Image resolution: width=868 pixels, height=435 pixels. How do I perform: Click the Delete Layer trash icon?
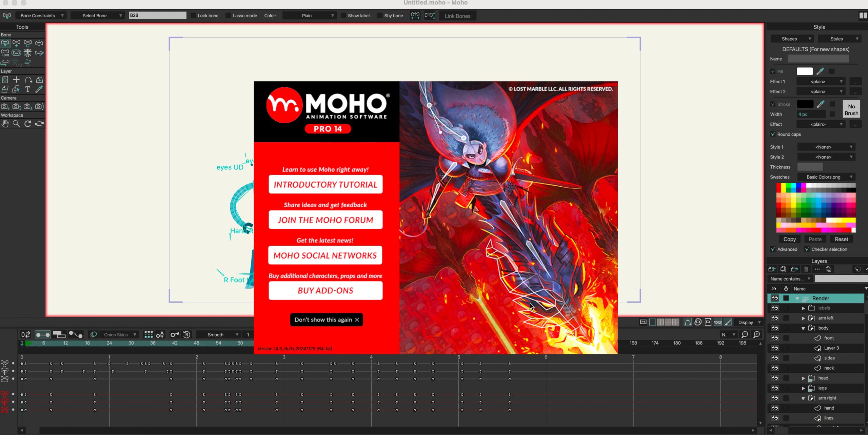806,269
